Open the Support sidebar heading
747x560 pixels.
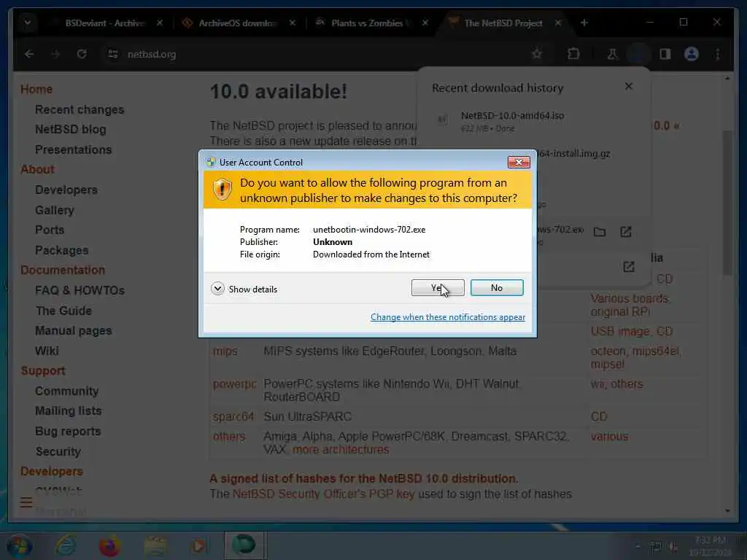pos(43,371)
